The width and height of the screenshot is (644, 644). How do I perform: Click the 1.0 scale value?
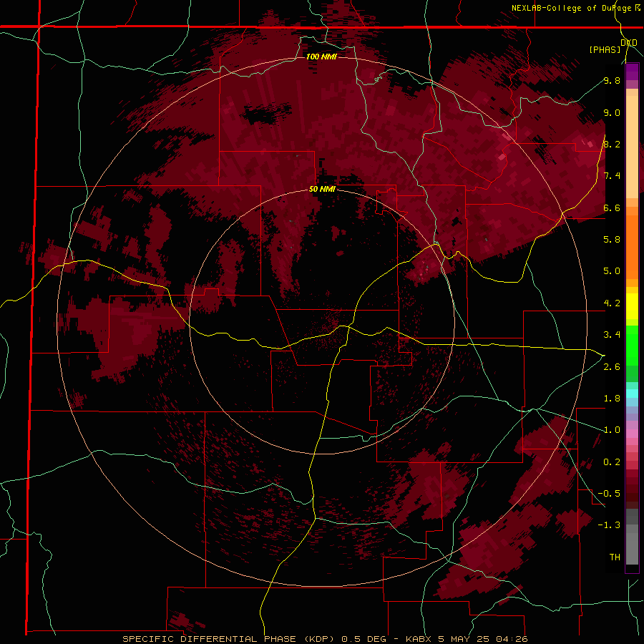612,430
